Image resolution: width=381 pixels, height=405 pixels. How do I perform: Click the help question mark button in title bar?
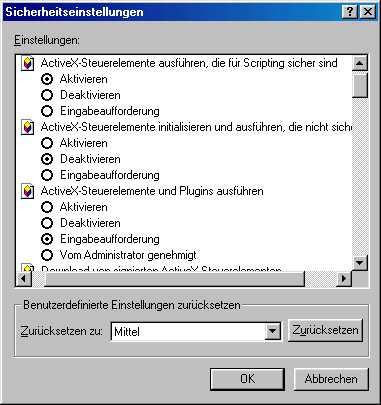(350, 12)
